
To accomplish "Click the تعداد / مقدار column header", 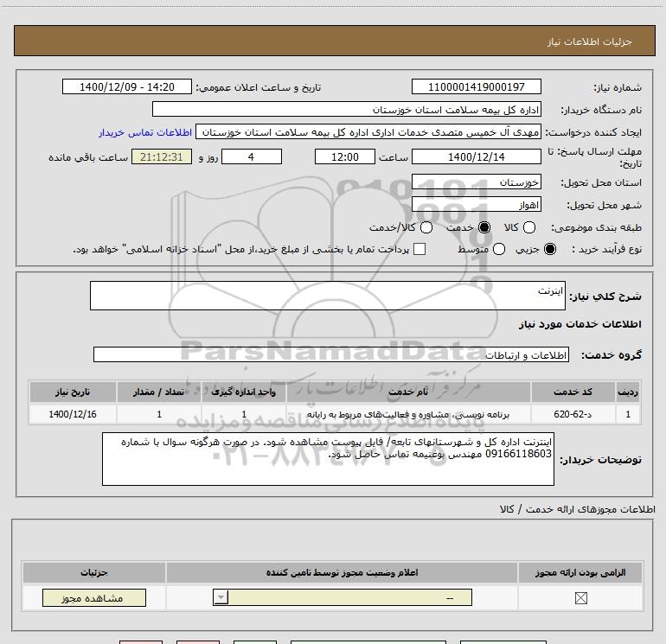I will (159, 392).
